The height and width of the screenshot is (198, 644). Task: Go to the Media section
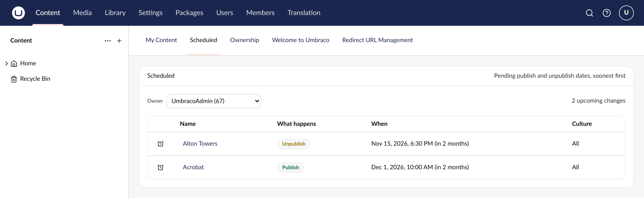[x=82, y=13]
